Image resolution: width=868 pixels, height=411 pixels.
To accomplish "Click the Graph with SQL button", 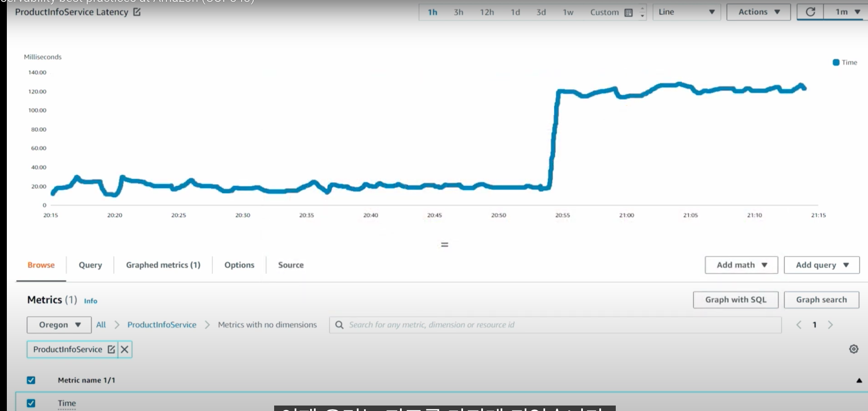I will tap(736, 300).
